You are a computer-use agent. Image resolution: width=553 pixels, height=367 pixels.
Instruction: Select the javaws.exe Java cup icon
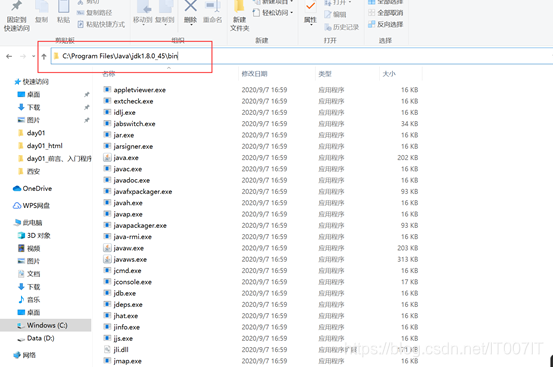click(x=107, y=259)
